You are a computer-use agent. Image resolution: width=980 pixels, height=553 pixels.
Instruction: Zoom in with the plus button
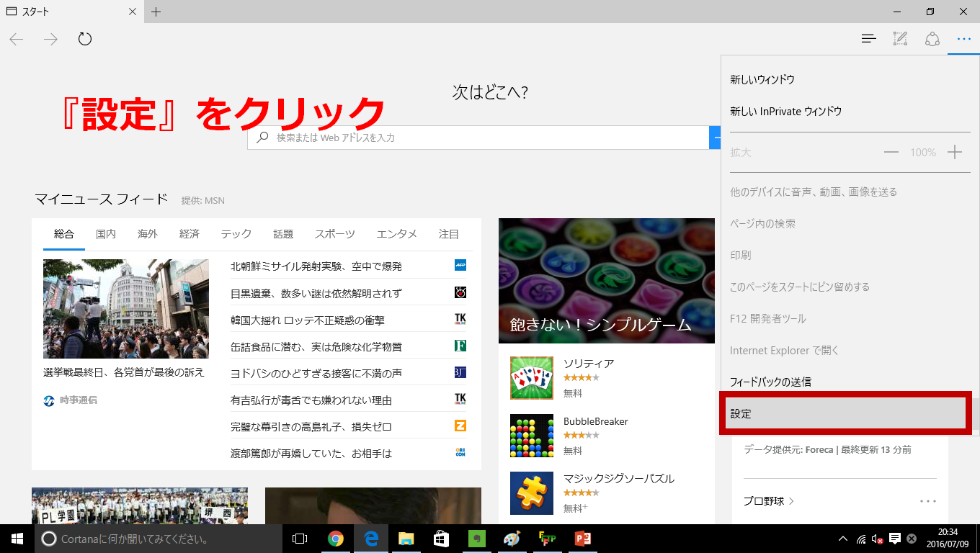pyautogui.click(x=955, y=152)
